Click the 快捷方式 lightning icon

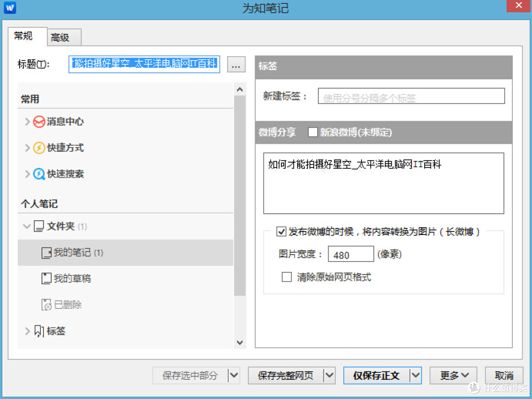click(x=39, y=148)
